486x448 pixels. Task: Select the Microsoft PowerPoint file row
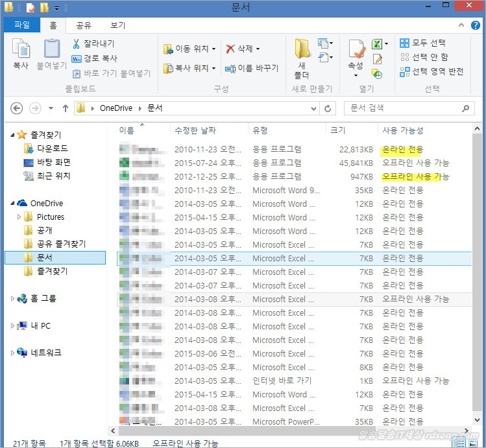point(295,421)
